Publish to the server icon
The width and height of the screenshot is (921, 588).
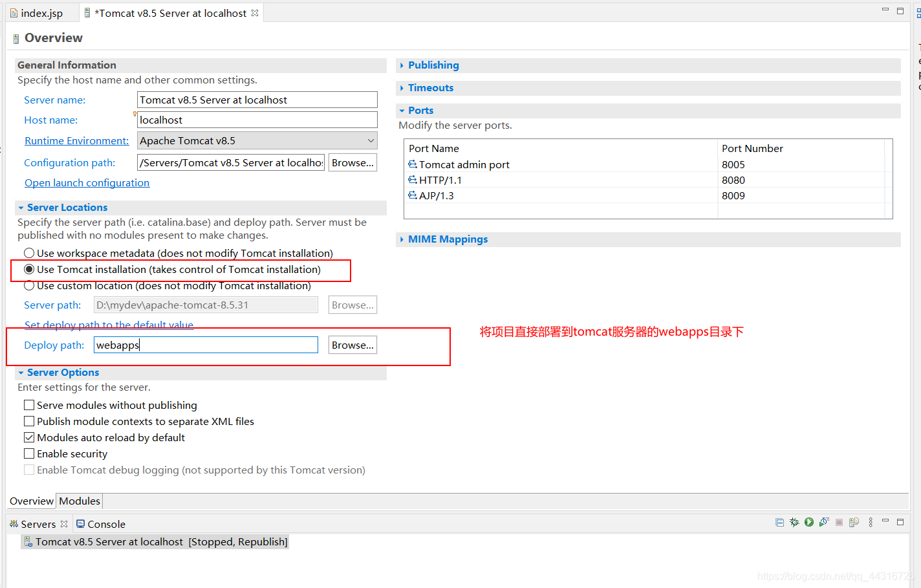coord(854,522)
